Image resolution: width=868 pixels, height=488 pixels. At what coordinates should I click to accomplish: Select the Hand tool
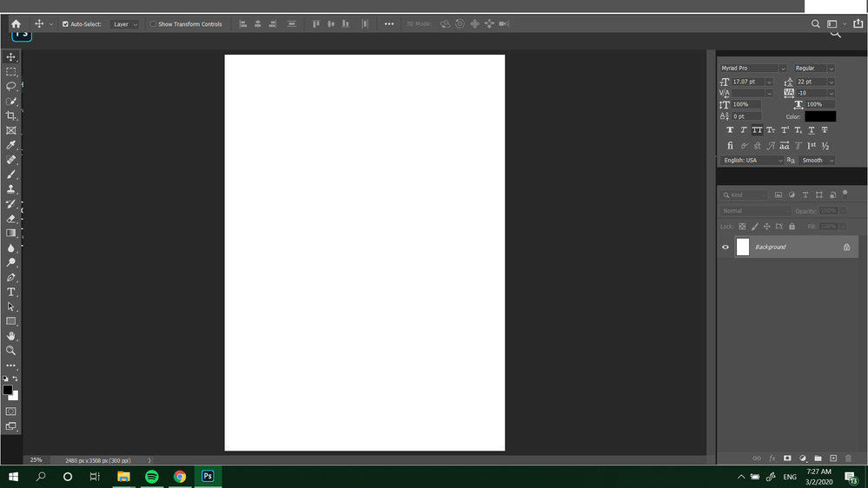11,336
